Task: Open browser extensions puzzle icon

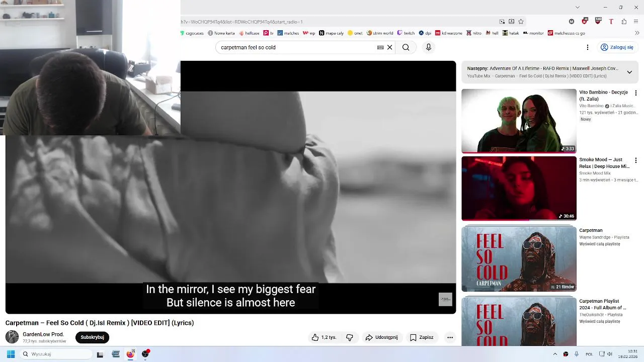Action: click(624, 22)
